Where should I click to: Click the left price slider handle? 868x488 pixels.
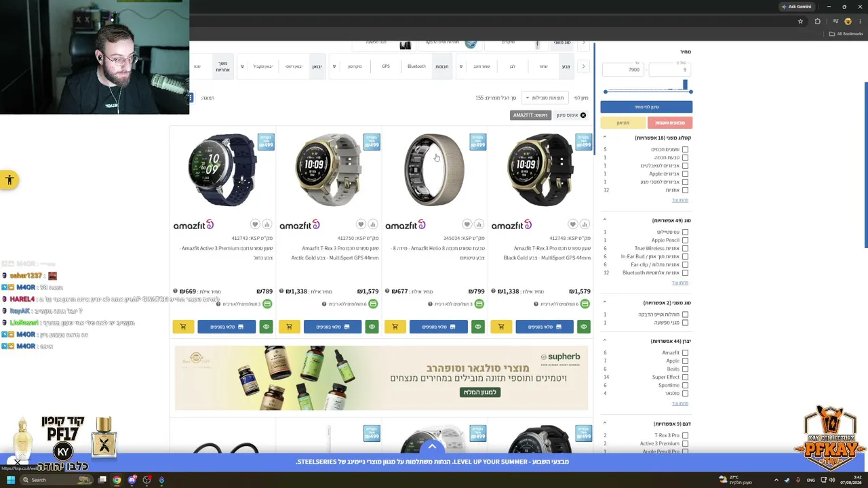606,91
